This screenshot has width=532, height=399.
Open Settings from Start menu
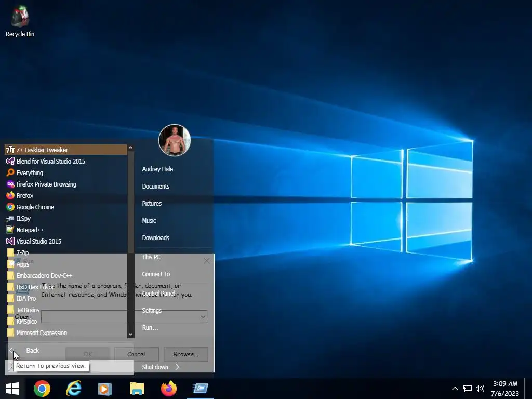152,311
